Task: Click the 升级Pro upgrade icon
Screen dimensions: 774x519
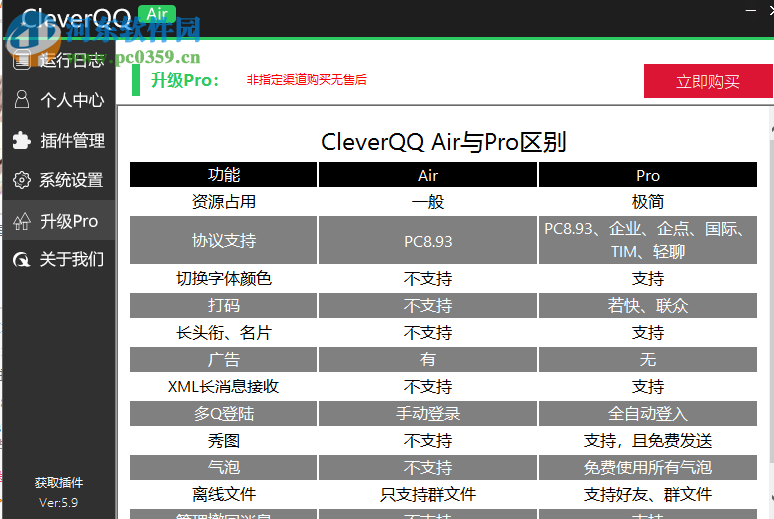Action: point(22,221)
